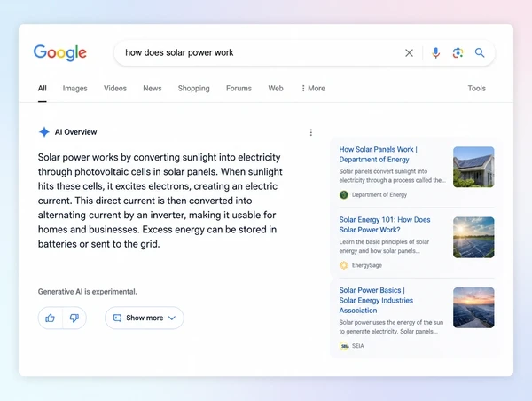Switch to the Images tab

click(x=75, y=89)
